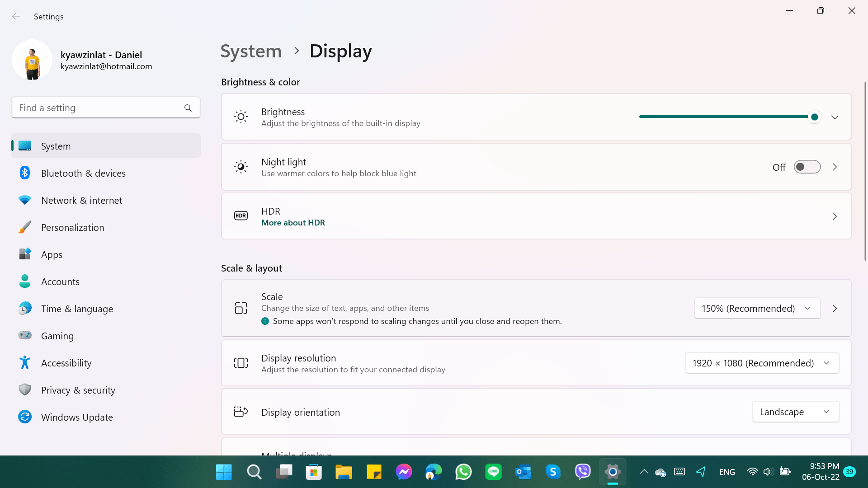The width and height of the screenshot is (868, 488).
Task: Click Apps menu item
Action: point(52,254)
